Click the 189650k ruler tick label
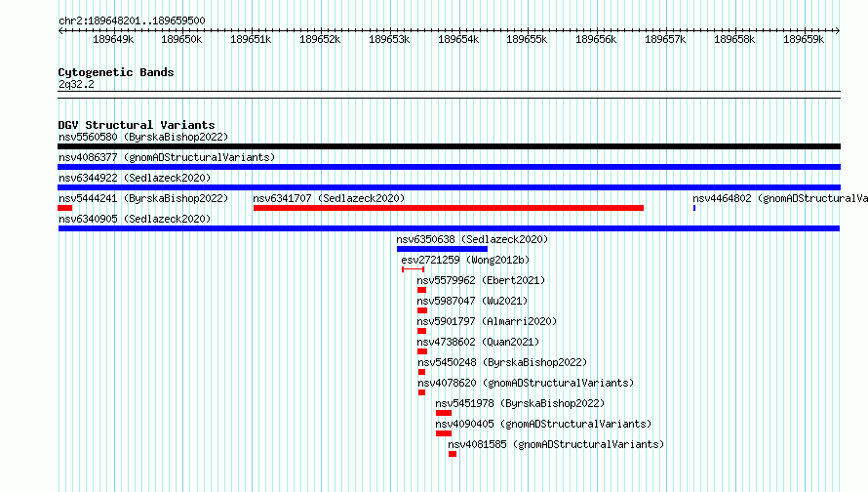Screen dimensions: 868x492 pos(181,39)
